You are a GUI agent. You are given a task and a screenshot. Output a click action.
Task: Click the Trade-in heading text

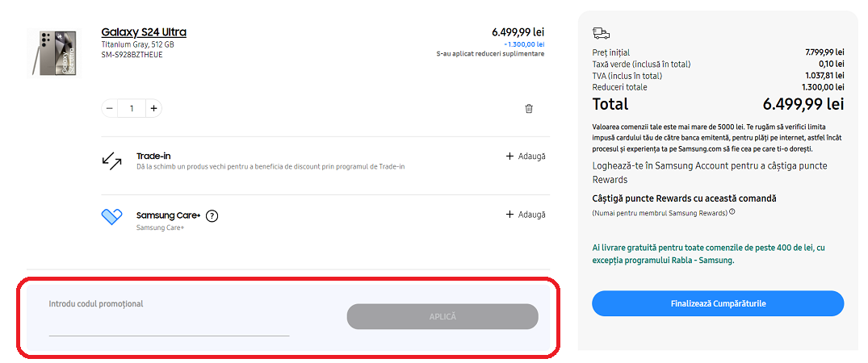tap(153, 156)
